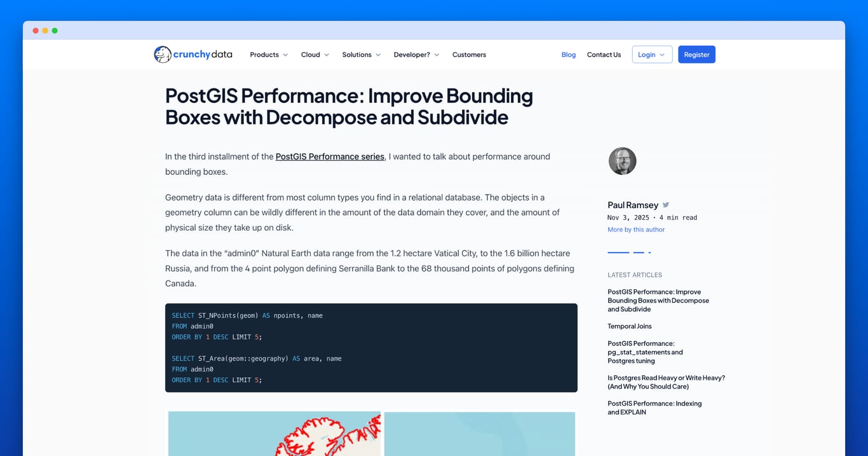Expand the Cloud dropdown menu
Image resolution: width=868 pixels, height=456 pixels.
coord(315,55)
